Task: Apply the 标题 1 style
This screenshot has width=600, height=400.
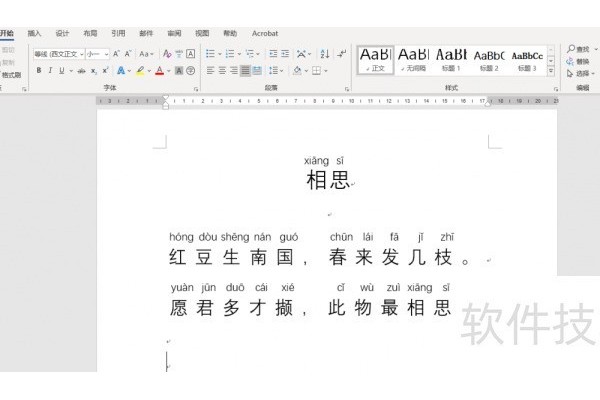Action: (x=451, y=60)
